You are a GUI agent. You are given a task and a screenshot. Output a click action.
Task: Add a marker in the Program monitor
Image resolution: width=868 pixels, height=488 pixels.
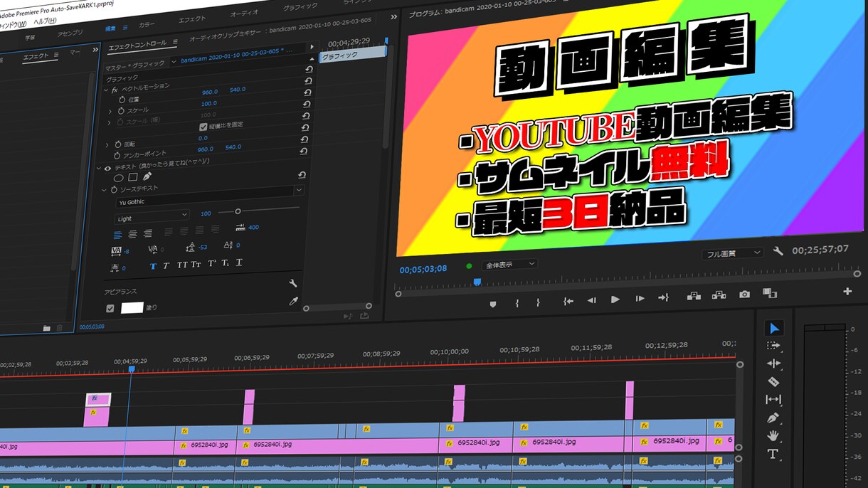coord(493,303)
